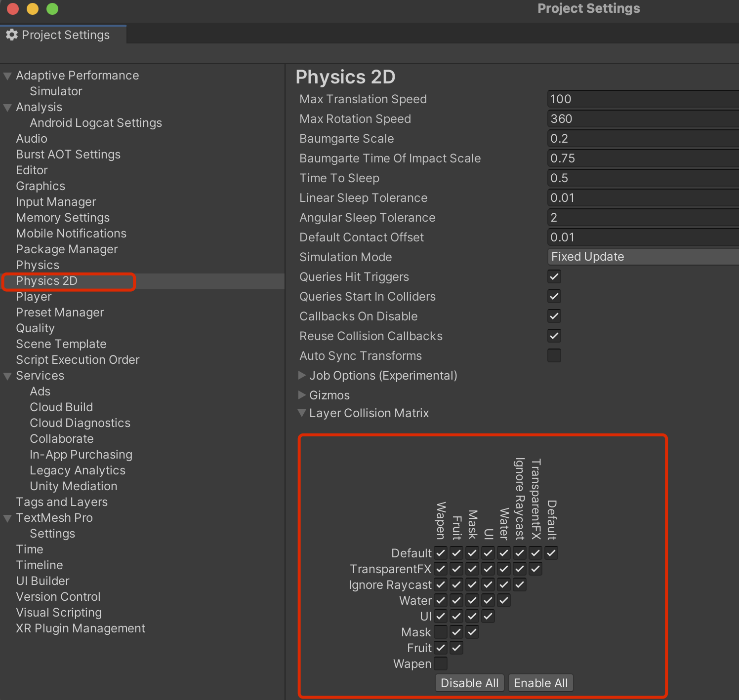Open the Player settings category
The width and height of the screenshot is (739, 700).
point(34,297)
